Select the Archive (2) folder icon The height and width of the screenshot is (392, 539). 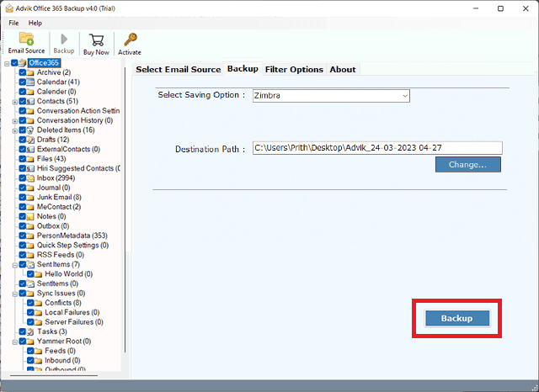point(30,72)
